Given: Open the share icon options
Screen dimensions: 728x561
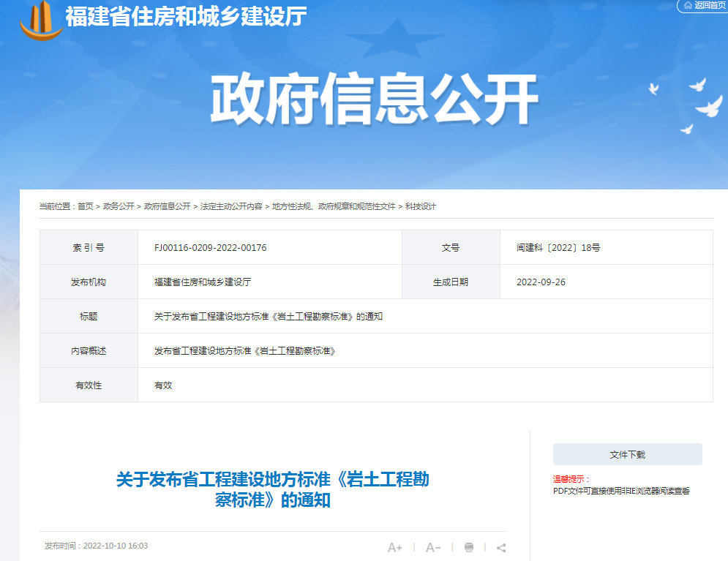Looking at the screenshot, I should pyautogui.click(x=501, y=547).
